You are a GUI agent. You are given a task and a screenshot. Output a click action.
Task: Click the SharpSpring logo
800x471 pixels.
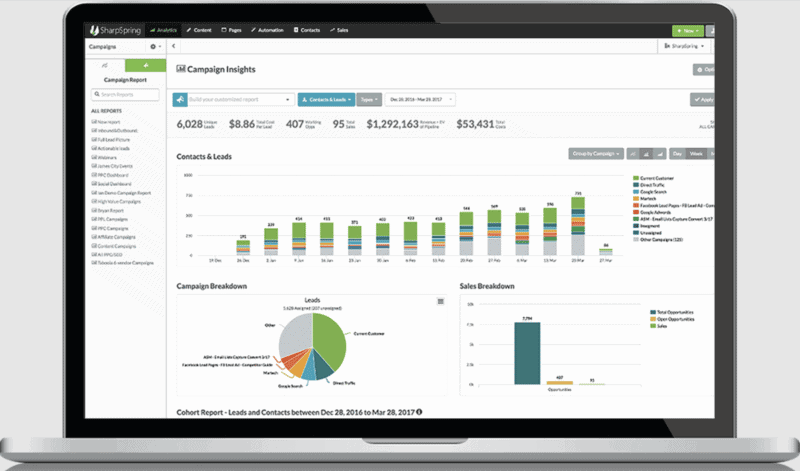coord(115,31)
